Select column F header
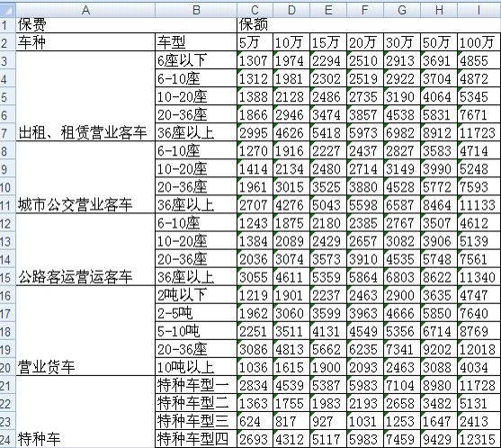This screenshot has height=448, width=501. tap(365, 10)
